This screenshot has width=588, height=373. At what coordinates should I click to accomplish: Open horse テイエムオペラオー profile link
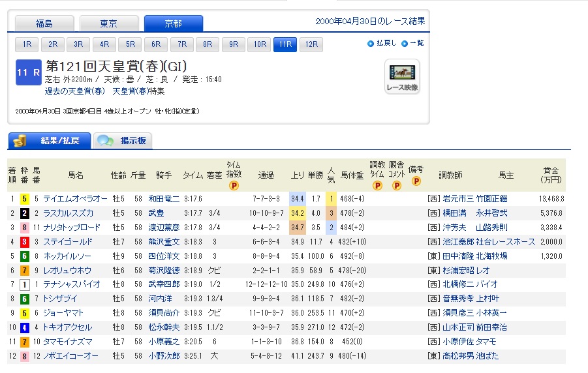click(76, 198)
